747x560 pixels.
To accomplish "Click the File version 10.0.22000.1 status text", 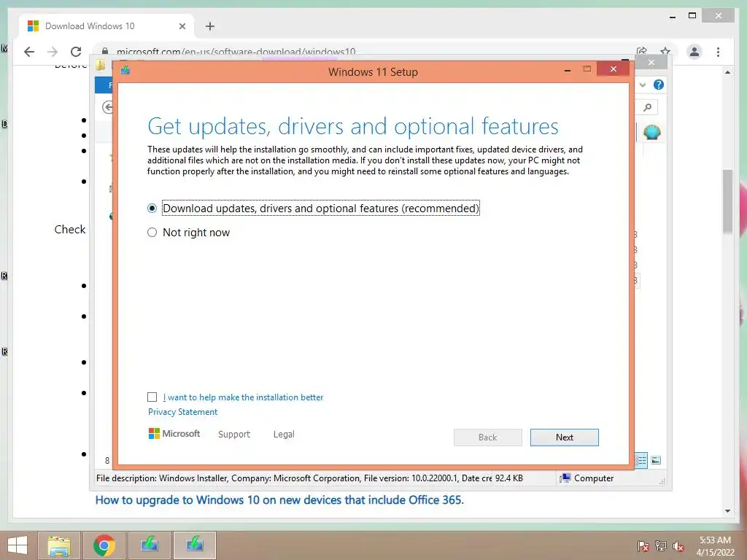I will click(409, 478).
